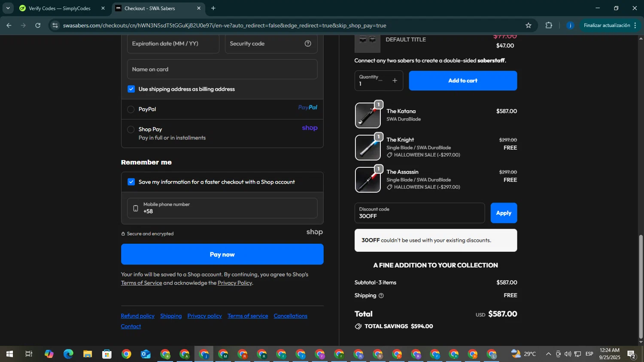Expand the tab search dropdown arrow
The width and height of the screenshot is (644, 362).
pyautogui.click(x=8, y=8)
